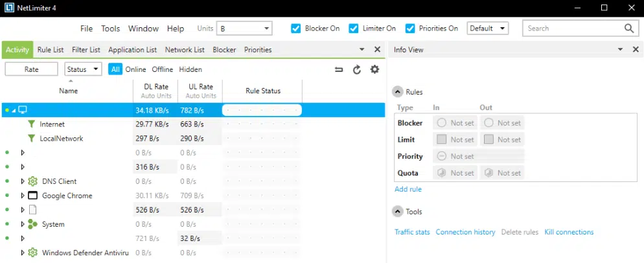Click the Rate button
The height and width of the screenshot is (263, 644).
[x=31, y=69]
